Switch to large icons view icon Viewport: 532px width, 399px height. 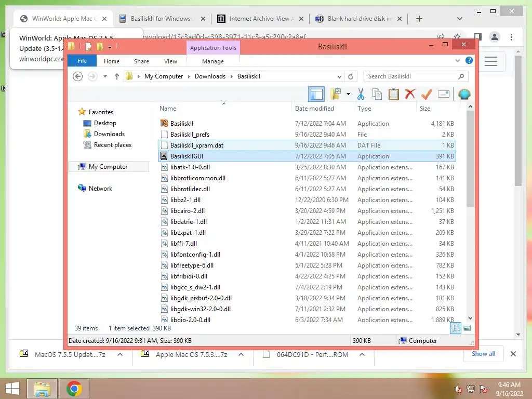click(x=467, y=328)
